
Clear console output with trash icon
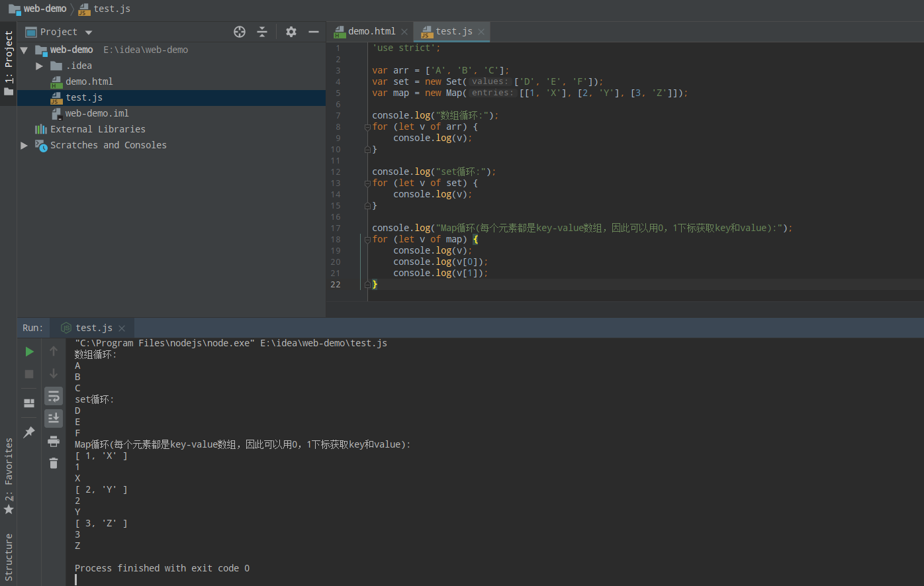point(54,464)
